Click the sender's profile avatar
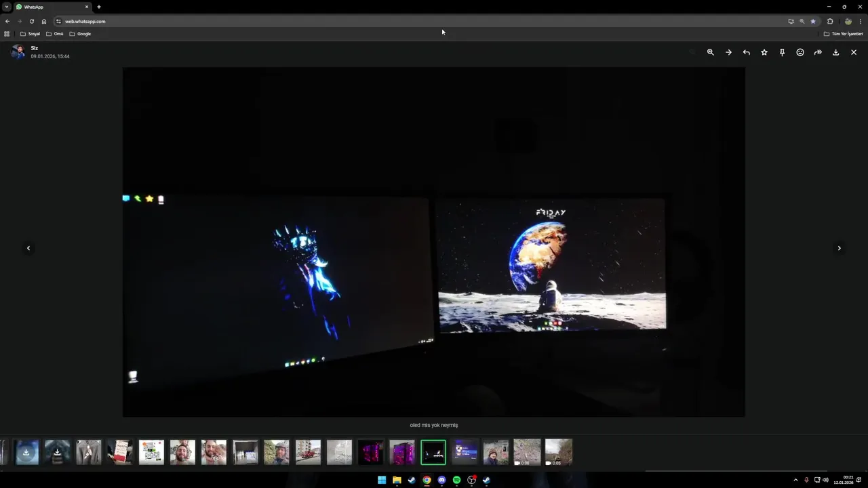This screenshot has height=488, width=868. [18, 52]
